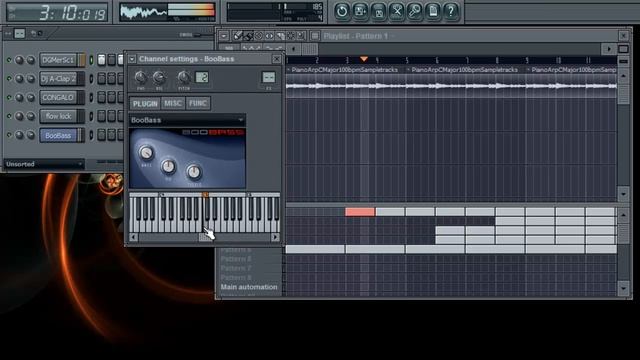
Task: Toggle mute LED on DGMerSc1 channel
Action: (9, 60)
